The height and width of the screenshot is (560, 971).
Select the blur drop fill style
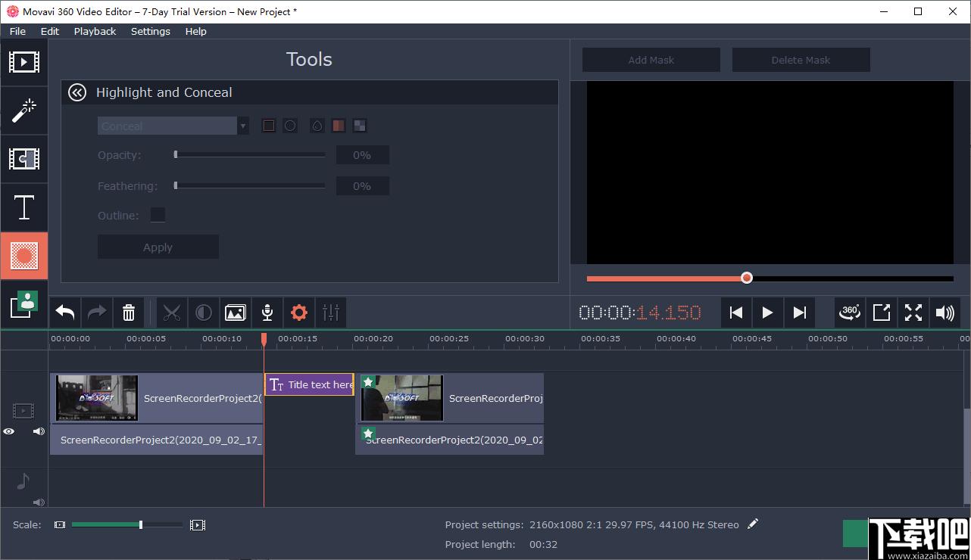coord(317,126)
